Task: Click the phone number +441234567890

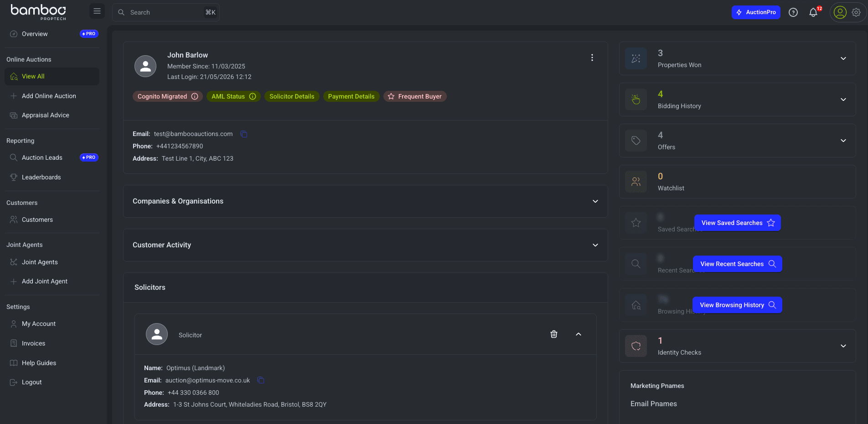Action: coord(180,146)
